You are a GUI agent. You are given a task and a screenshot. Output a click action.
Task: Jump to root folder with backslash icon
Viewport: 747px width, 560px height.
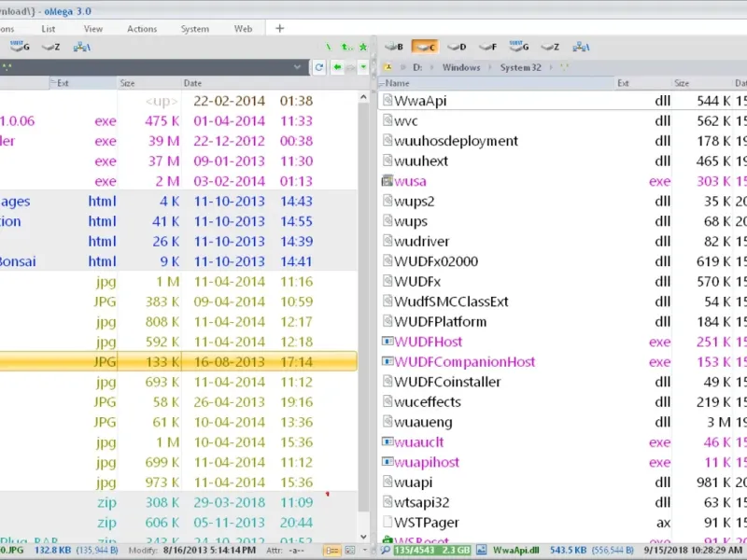tap(329, 46)
